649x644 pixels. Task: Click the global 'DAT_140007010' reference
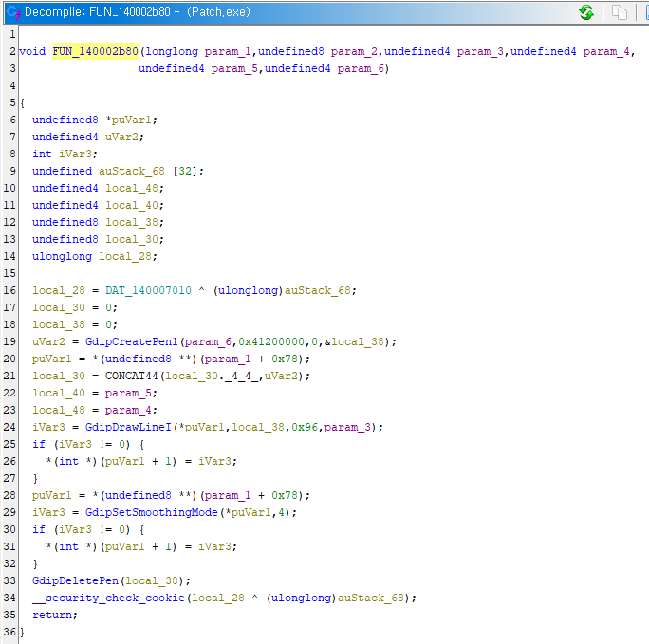(x=148, y=291)
